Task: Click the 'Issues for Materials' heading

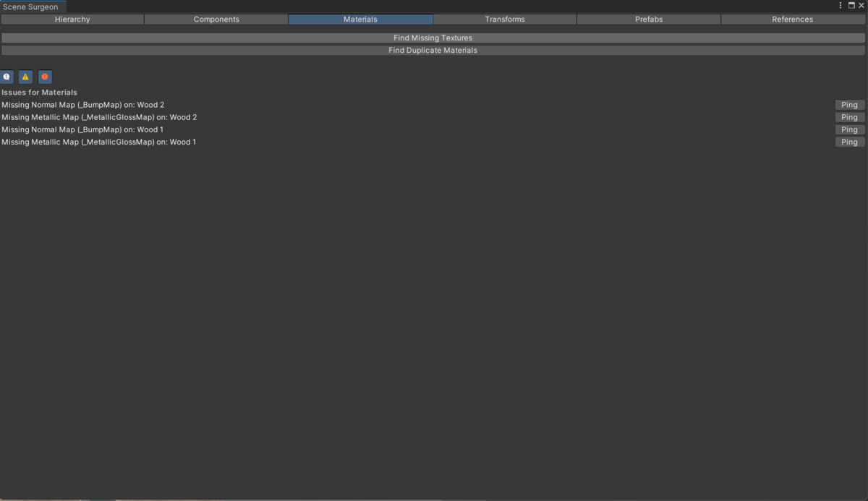Action: coord(39,93)
